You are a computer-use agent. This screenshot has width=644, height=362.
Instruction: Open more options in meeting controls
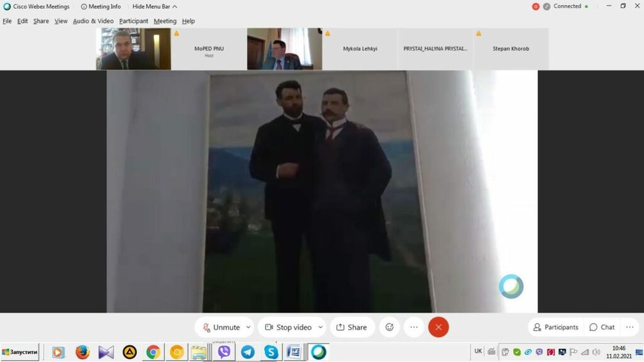point(414,327)
